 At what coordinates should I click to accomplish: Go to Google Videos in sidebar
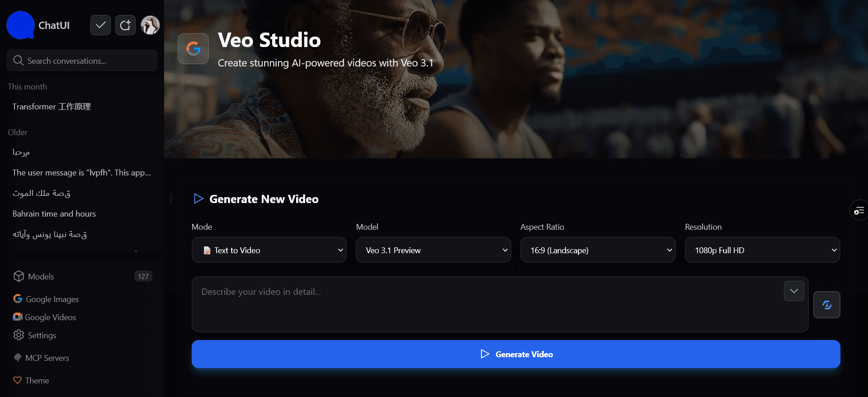50,317
